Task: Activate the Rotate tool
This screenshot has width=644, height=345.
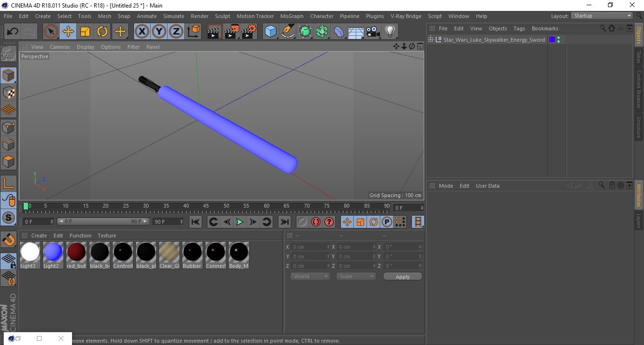Action: 102,32
